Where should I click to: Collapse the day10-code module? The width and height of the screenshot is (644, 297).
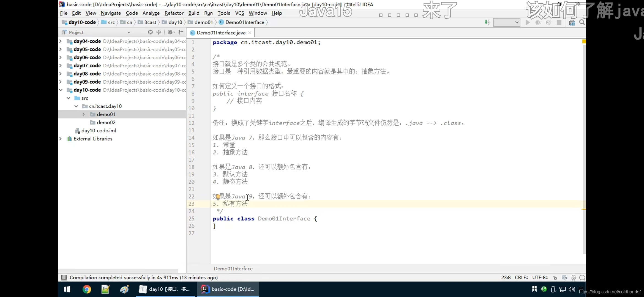(61, 90)
